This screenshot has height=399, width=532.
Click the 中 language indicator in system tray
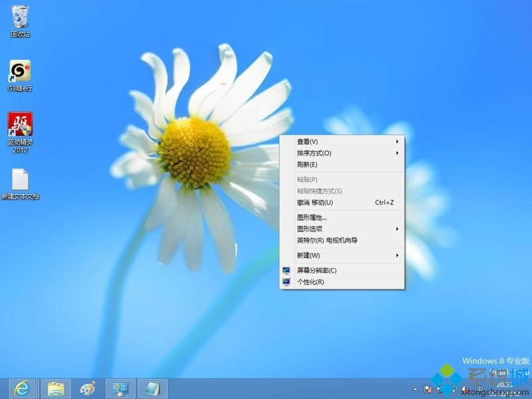[480, 389]
